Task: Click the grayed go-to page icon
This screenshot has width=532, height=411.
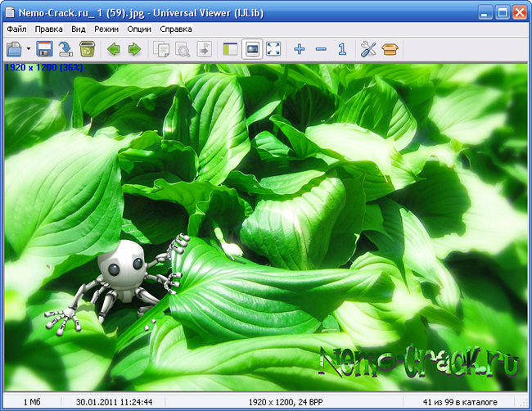Action: (204, 49)
